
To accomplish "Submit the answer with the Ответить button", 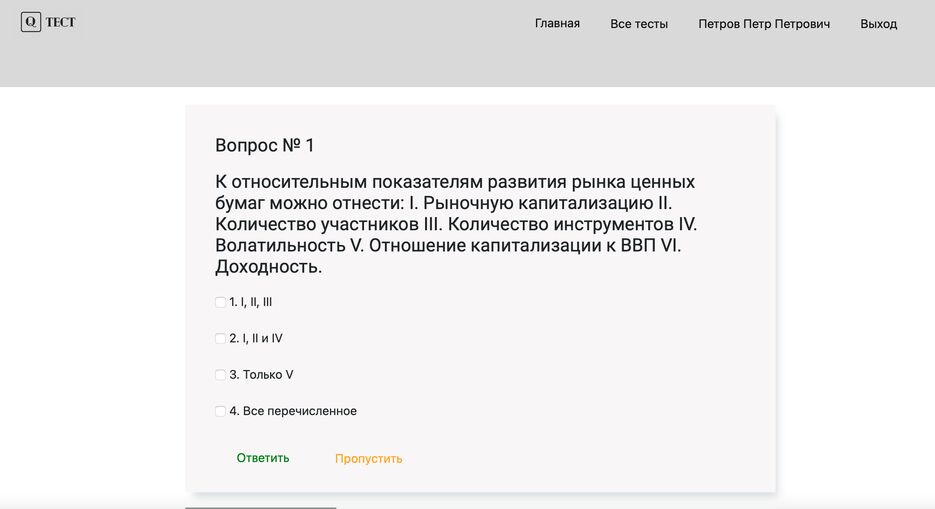I will point(263,458).
